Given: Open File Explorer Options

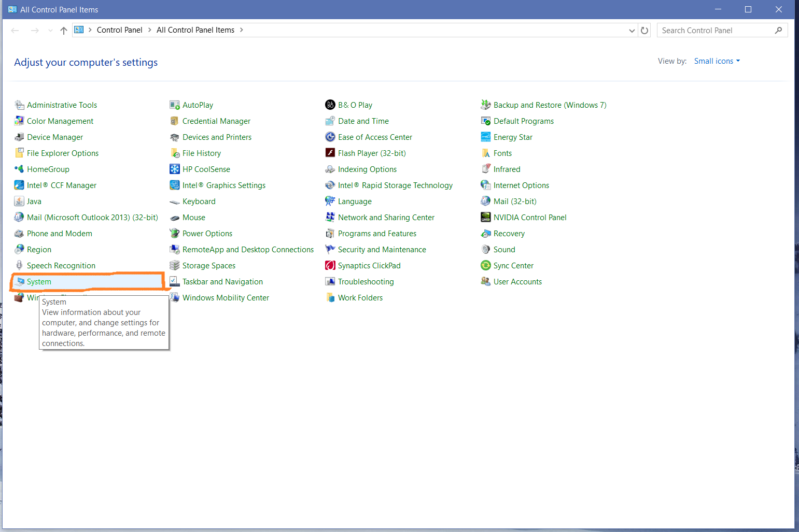Looking at the screenshot, I should click(63, 153).
